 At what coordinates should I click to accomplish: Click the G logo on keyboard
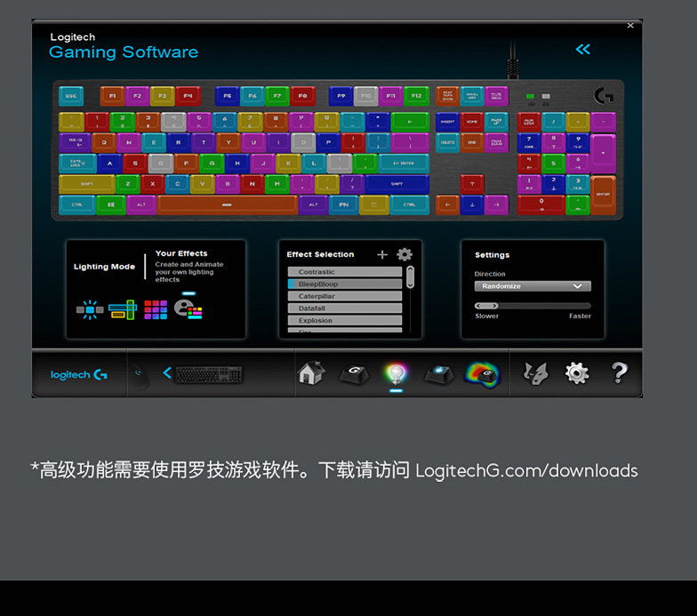point(603,96)
